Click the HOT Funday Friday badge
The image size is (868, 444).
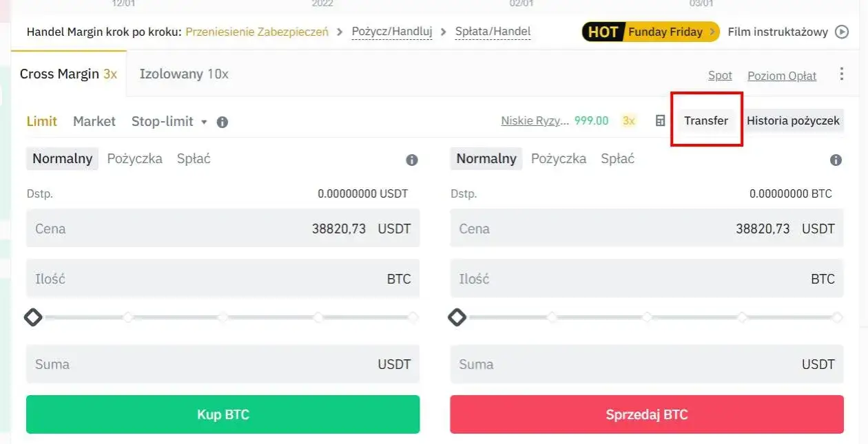pos(648,31)
